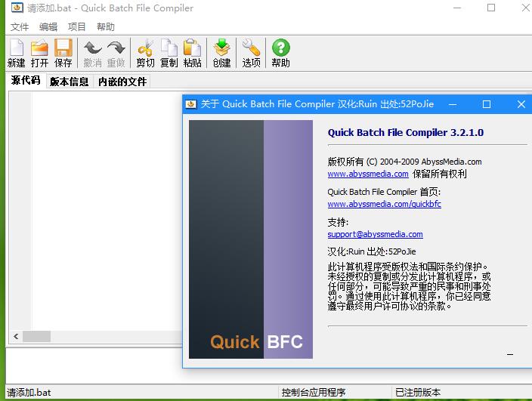The height and width of the screenshot is (401, 532).
Task: Click the Quick BFC logo banner
Action: coord(251,239)
